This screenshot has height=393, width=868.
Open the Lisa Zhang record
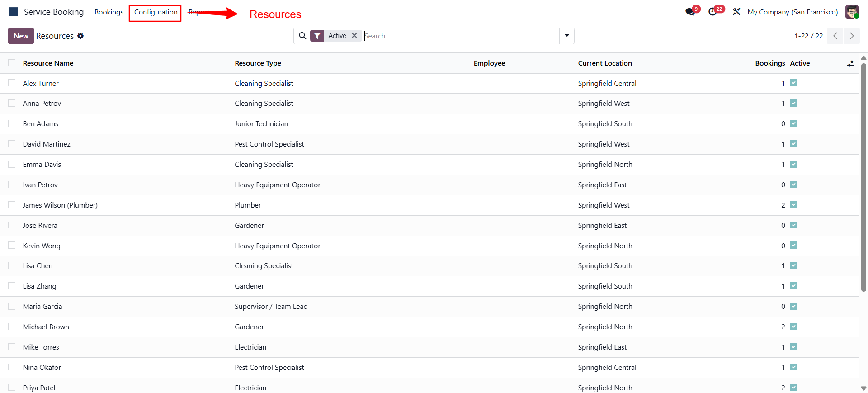point(40,286)
